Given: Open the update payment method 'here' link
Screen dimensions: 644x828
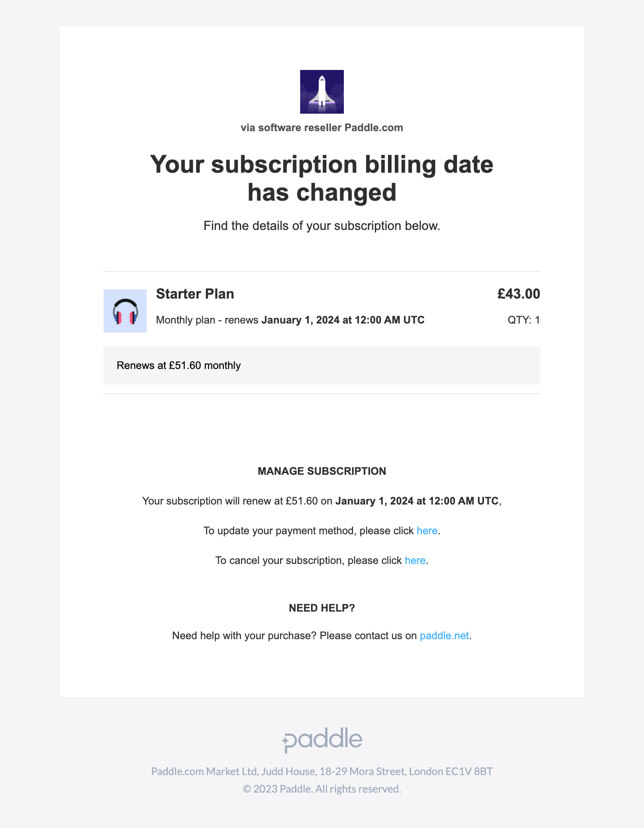Looking at the screenshot, I should [x=427, y=531].
